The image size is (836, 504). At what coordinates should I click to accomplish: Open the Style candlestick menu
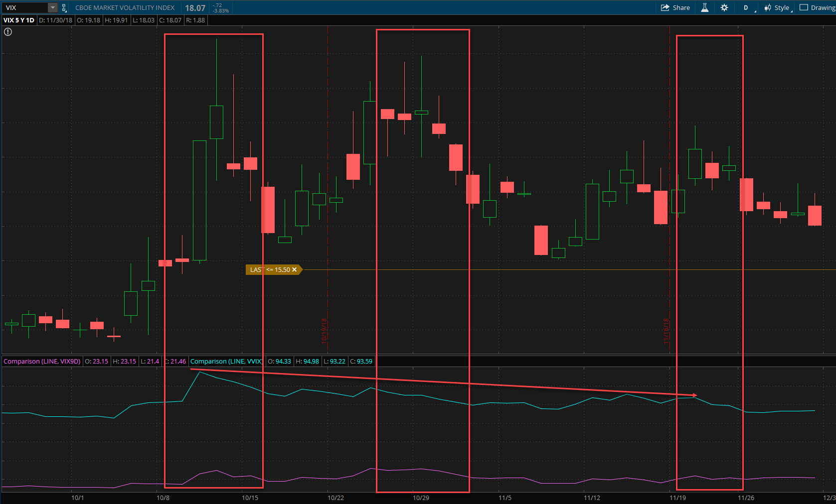pos(777,7)
